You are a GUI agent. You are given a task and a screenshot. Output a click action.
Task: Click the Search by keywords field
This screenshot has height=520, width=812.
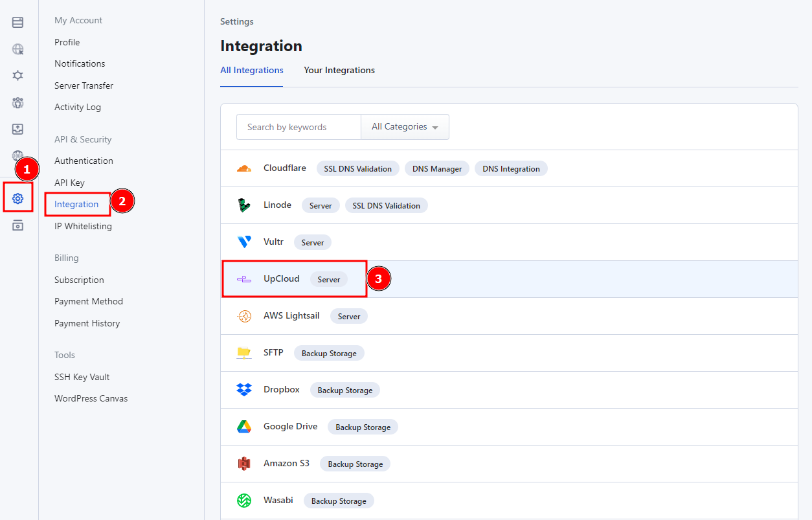coord(299,127)
